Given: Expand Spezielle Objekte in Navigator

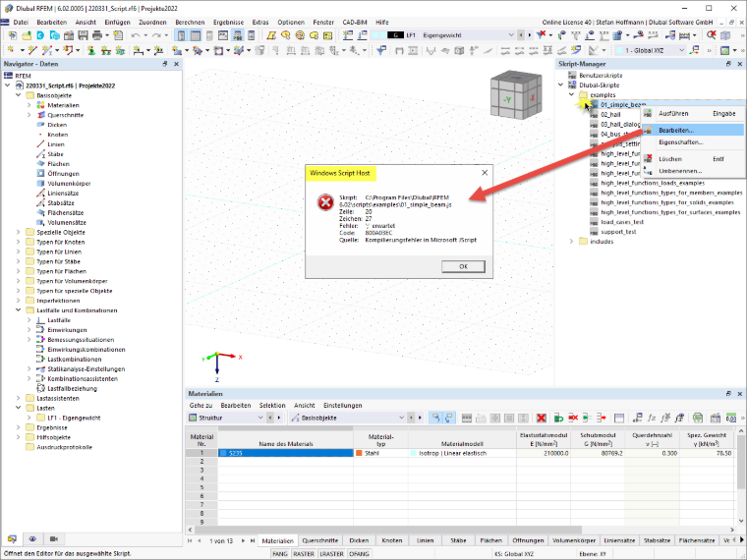Looking at the screenshot, I should click(19, 232).
